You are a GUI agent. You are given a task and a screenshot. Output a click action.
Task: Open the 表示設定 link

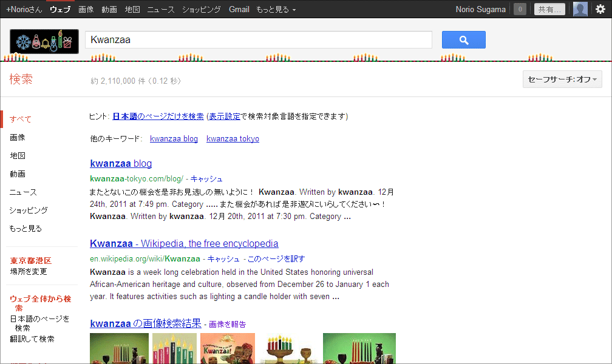[x=225, y=116]
